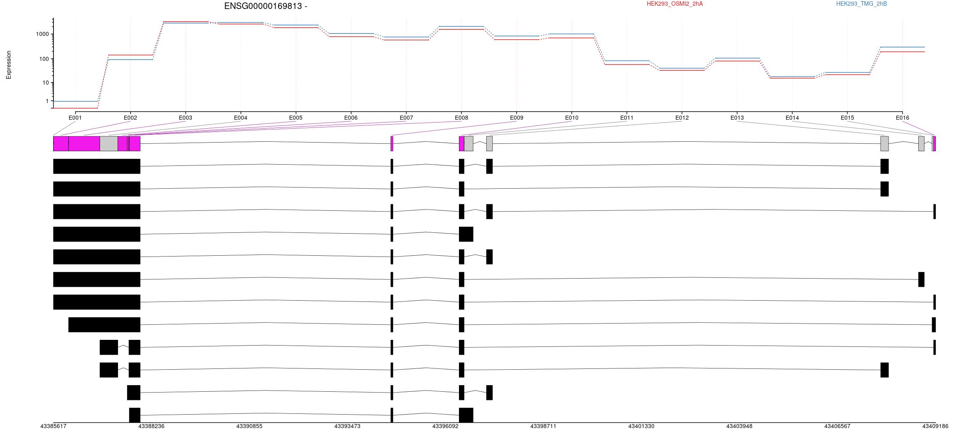Select exon label E012
Screen dimensions: 980x433
[x=682, y=118]
